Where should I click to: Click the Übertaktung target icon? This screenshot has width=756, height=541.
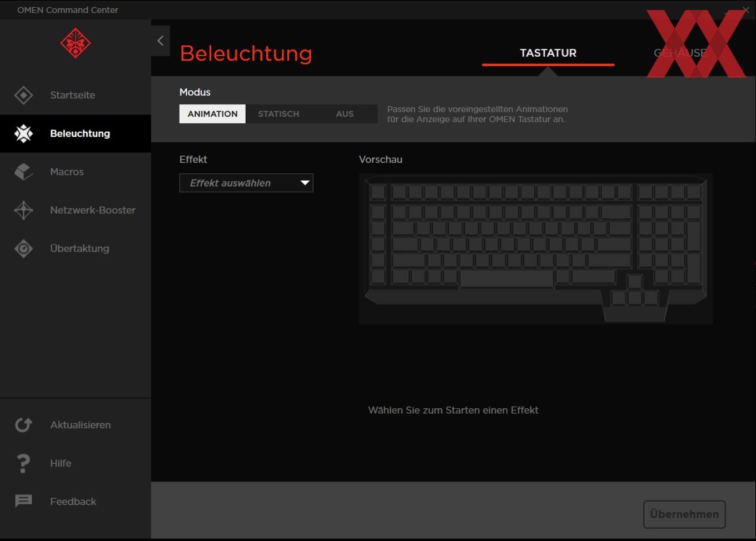pos(23,248)
